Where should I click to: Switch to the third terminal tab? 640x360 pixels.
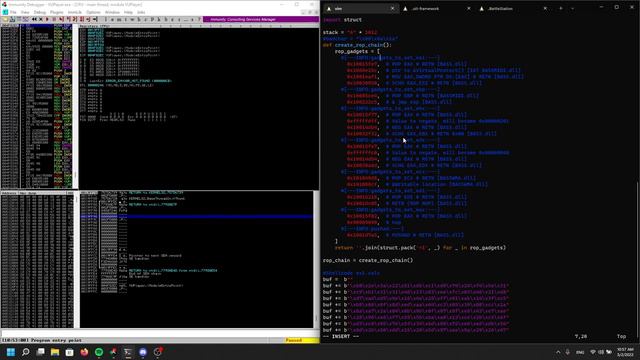click(513, 8)
